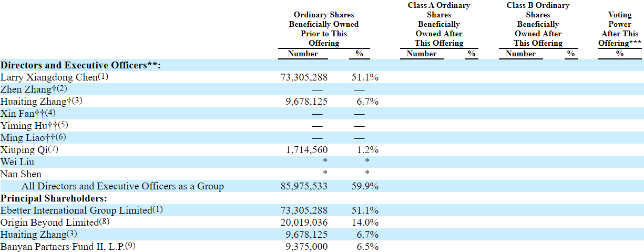Select the 'Voting Power After This Offering***' header
Viewport: 644px width, 252px height.
[620, 29]
